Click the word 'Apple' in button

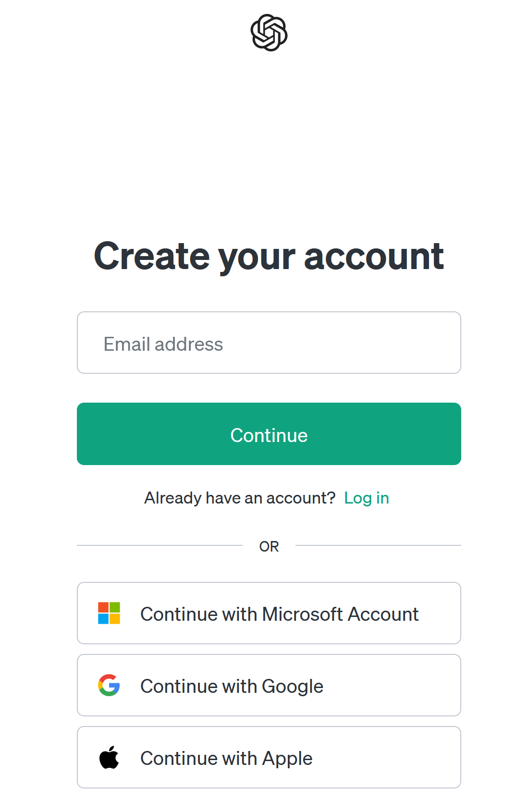click(287, 758)
